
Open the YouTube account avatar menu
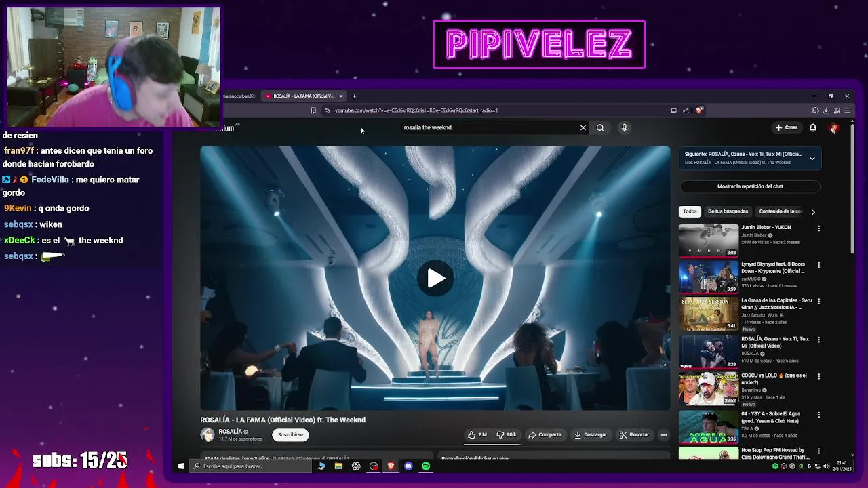(833, 127)
